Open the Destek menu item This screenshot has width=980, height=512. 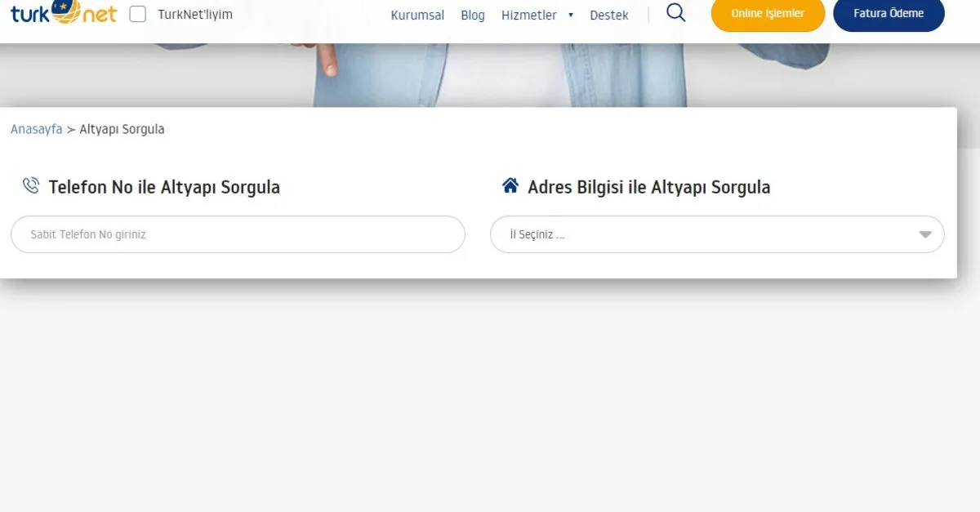click(x=609, y=15)
